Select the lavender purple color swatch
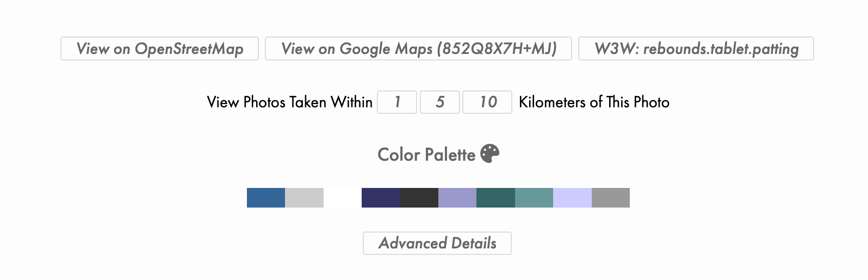The width and height of the screenshot is (868, 280). 457,198
